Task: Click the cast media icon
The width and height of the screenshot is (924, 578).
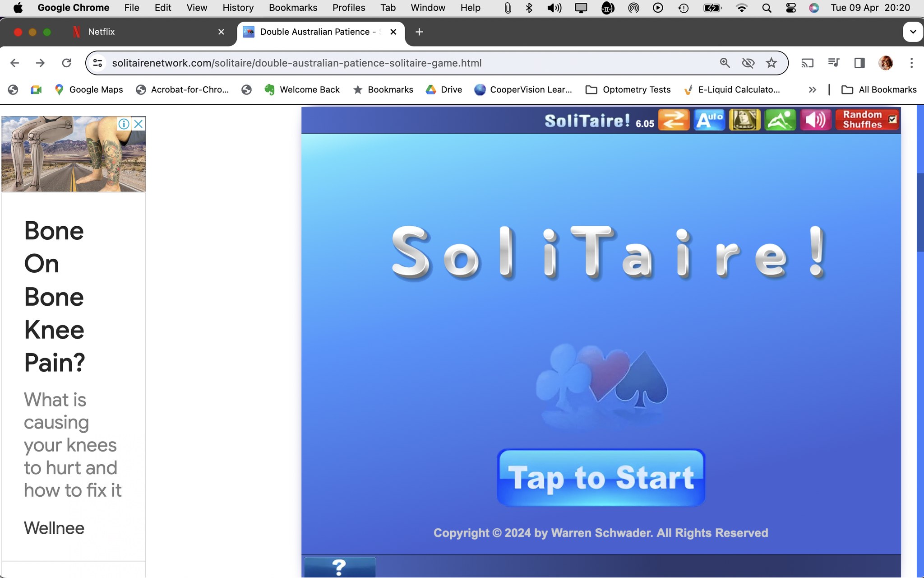Action: tap(807, 63)
